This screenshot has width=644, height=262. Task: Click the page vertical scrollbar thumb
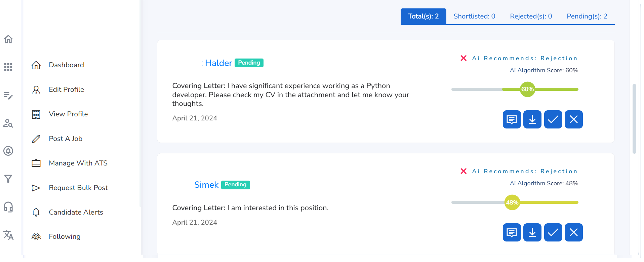(x=634, y=118)
